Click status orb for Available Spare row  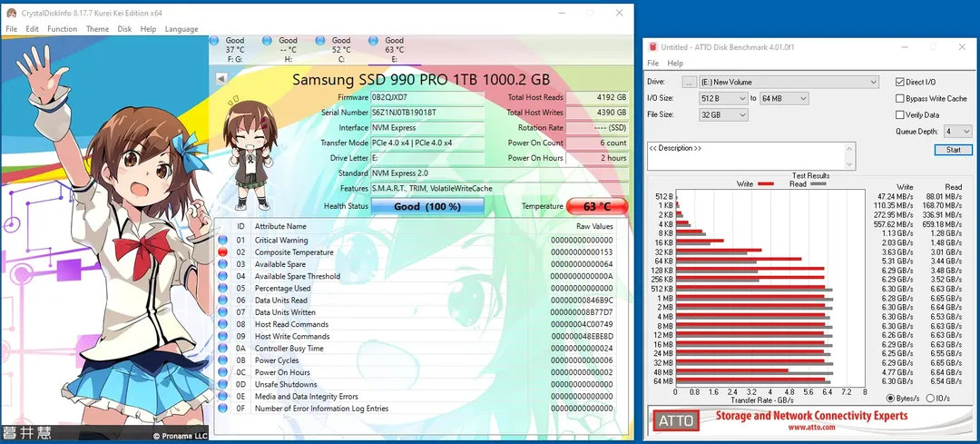[x=223, y=264]
